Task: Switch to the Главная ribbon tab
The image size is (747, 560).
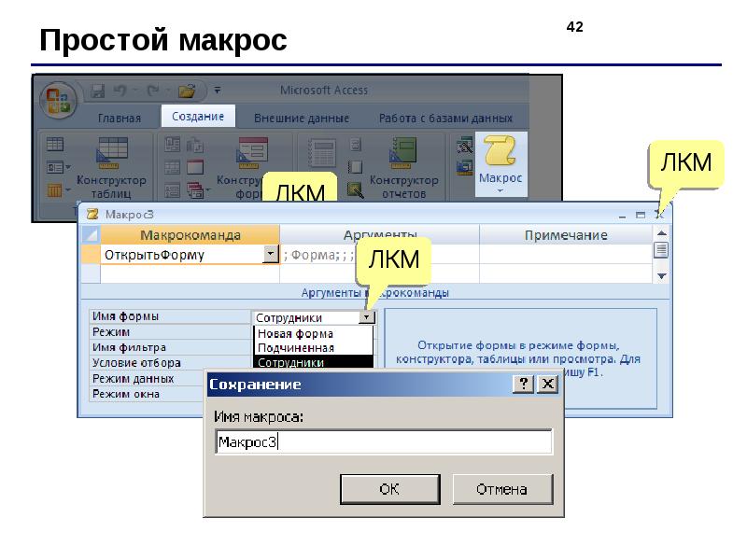Action: tap(120, 118)
